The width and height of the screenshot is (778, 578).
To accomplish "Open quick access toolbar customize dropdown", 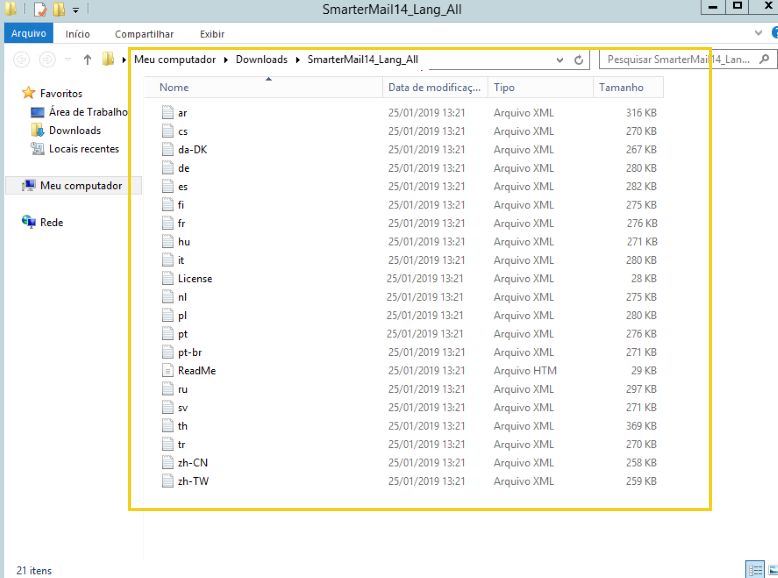I will click(x=75, y=9).
